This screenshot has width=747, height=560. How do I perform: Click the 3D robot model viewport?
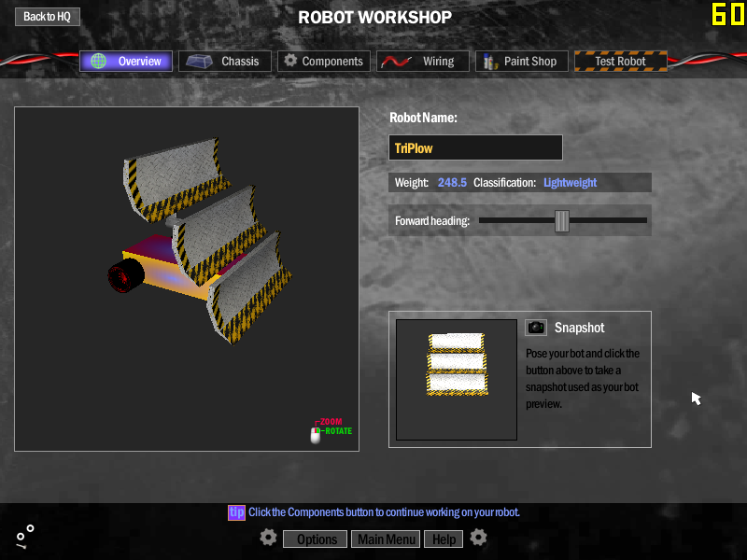point(187,279)
